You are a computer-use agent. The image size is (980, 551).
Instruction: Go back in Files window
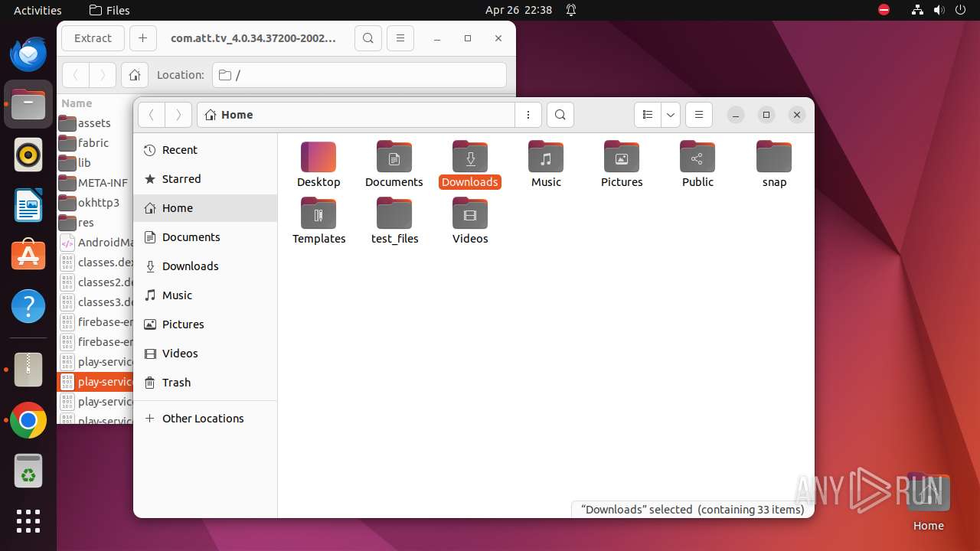pyautogui.click(x=152, y=115)
